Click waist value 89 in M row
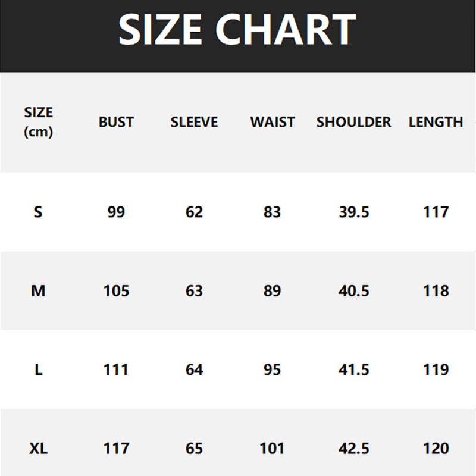Viewport: 476px width, 476px height. point(273,291)
